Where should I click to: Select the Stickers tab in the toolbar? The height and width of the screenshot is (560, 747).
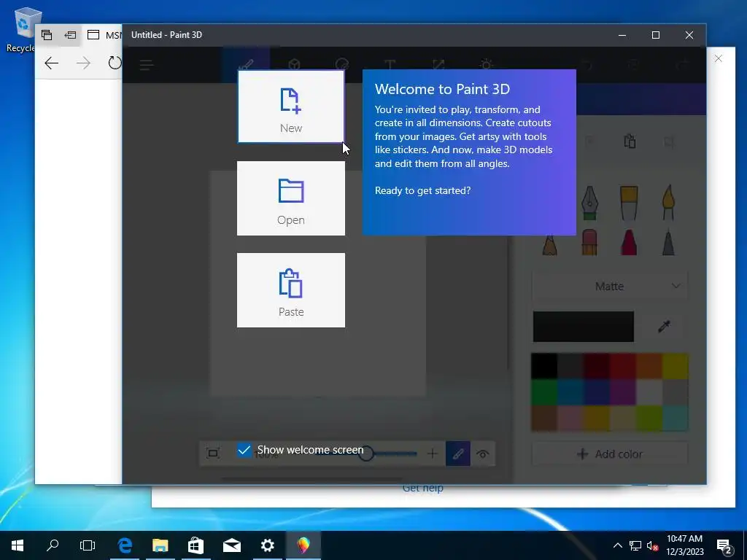pyautogui.click(x=342, y=65)
